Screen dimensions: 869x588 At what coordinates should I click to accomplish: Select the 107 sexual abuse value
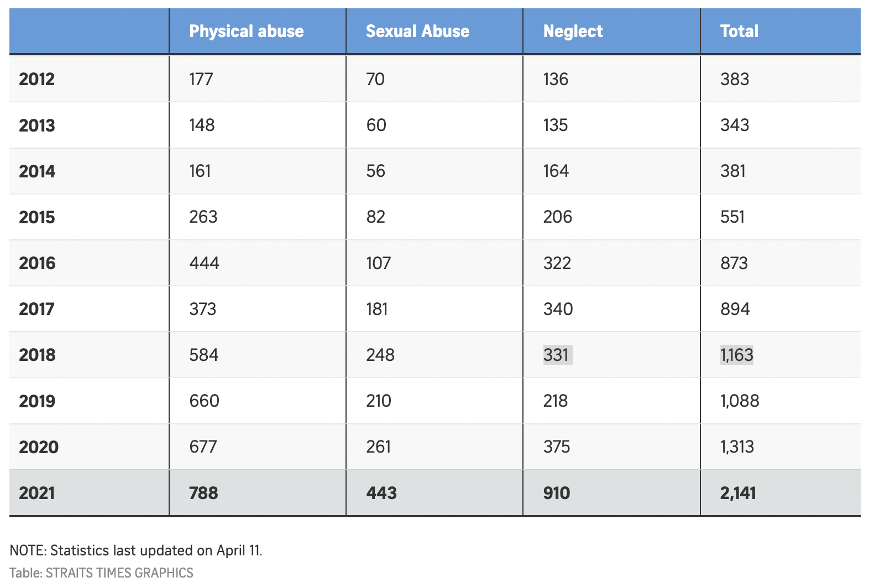click(378, 263)
